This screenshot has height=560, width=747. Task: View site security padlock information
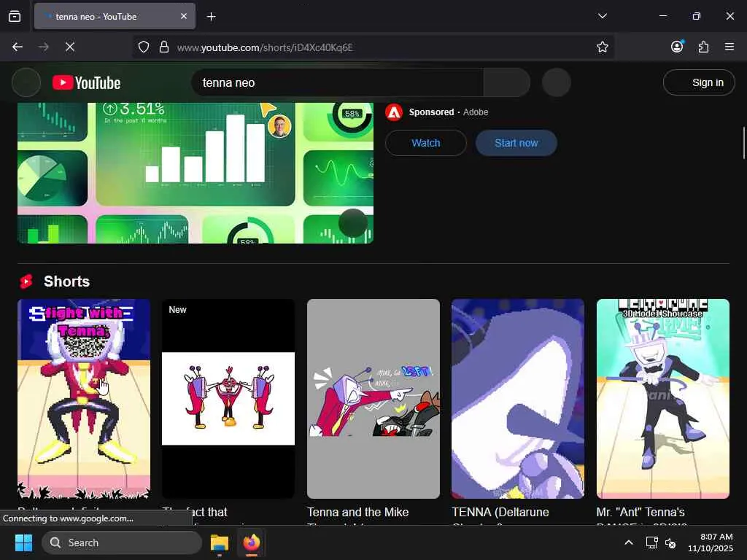(164, 47)
